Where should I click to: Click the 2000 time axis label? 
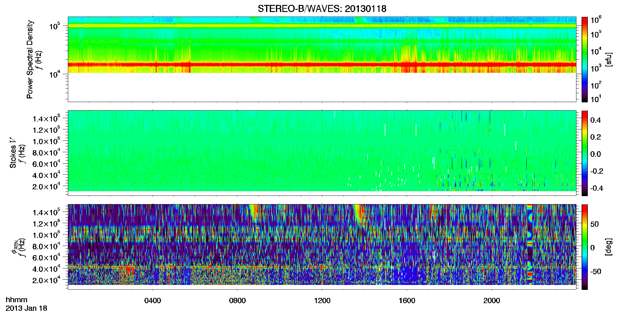click(492, 301)
